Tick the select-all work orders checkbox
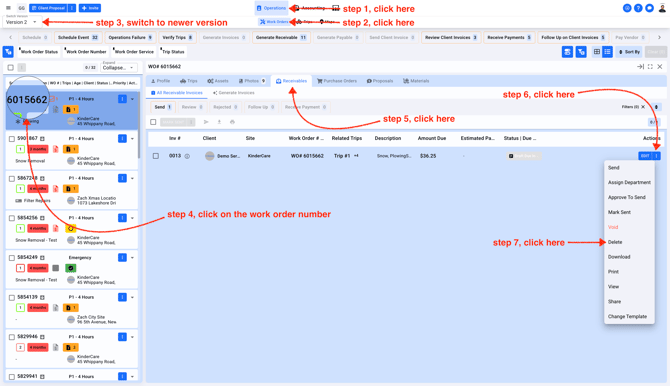This screenshot has height=386, width=670. [11, 68]
